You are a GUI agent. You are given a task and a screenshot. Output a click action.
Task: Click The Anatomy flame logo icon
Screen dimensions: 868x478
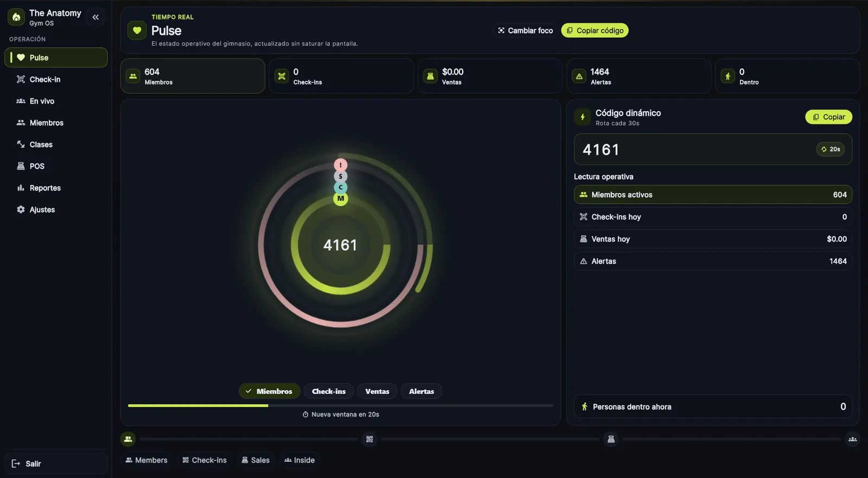[16, 17]
